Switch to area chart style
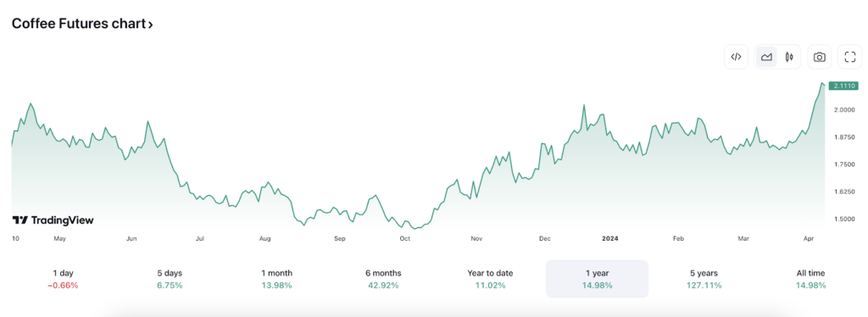868x317 pixels. point(766,57)
